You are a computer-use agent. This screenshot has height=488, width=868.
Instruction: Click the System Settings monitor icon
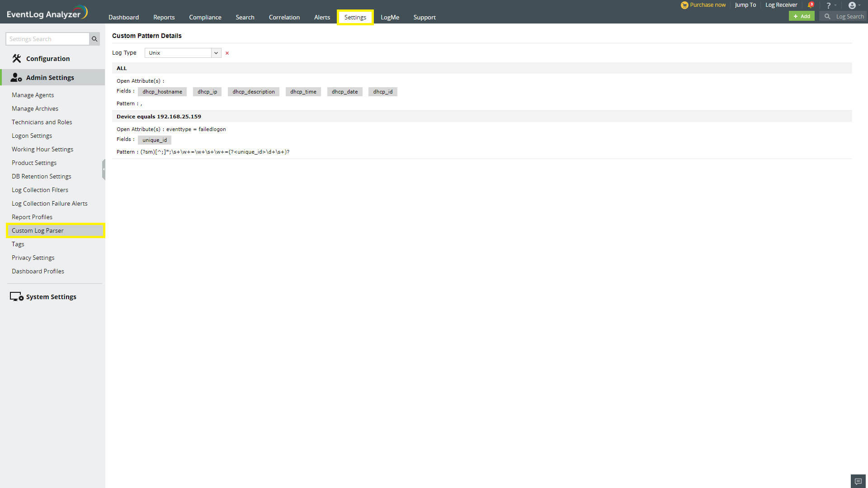point(16,297)
